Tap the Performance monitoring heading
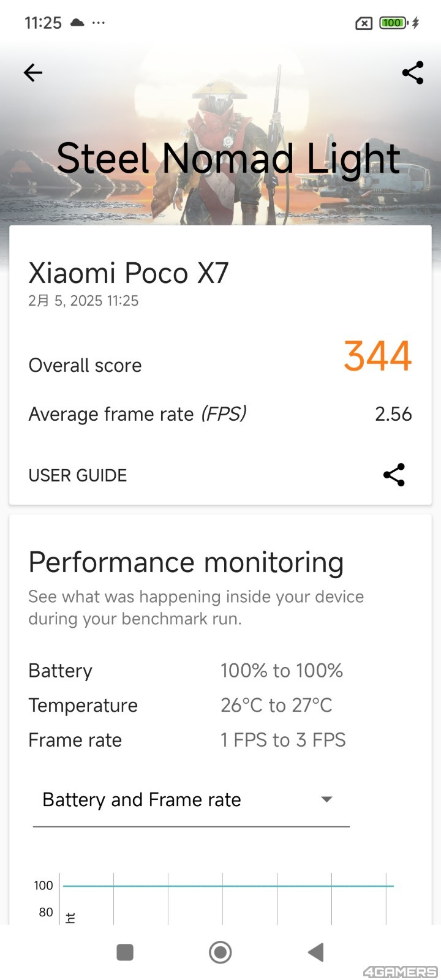Image resolution: width=441 pixels, height=980 pixels. [x=186, y=563]
